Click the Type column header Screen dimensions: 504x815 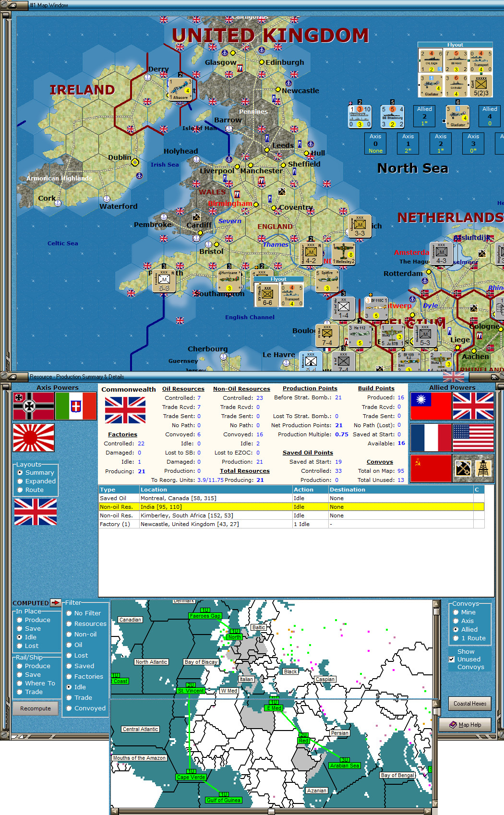tap(119, 490)
